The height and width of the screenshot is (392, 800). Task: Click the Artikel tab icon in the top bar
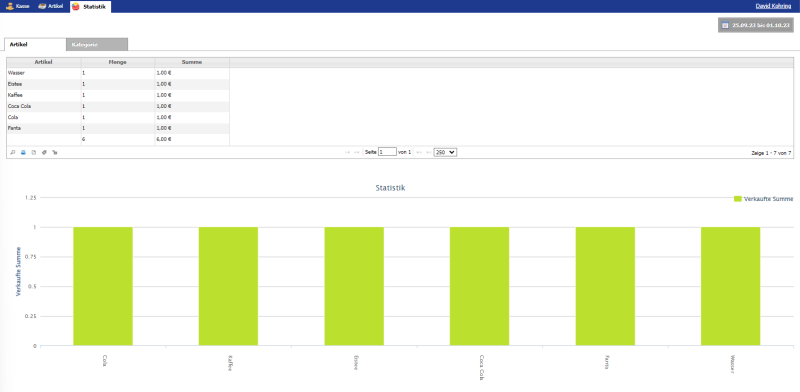[42, 6]
